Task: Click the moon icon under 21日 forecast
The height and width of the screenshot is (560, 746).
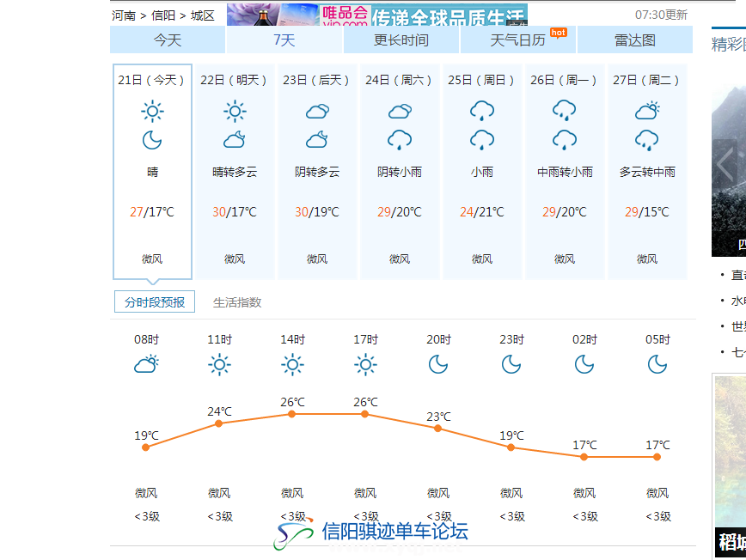Action: click(152, 140)
